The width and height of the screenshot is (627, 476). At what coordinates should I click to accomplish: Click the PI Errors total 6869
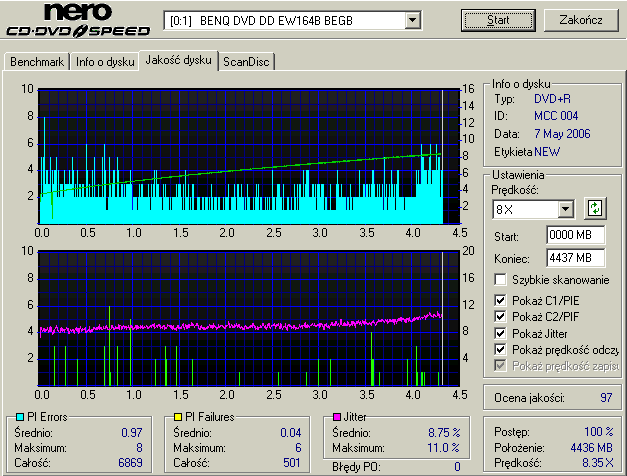[130, 463]
